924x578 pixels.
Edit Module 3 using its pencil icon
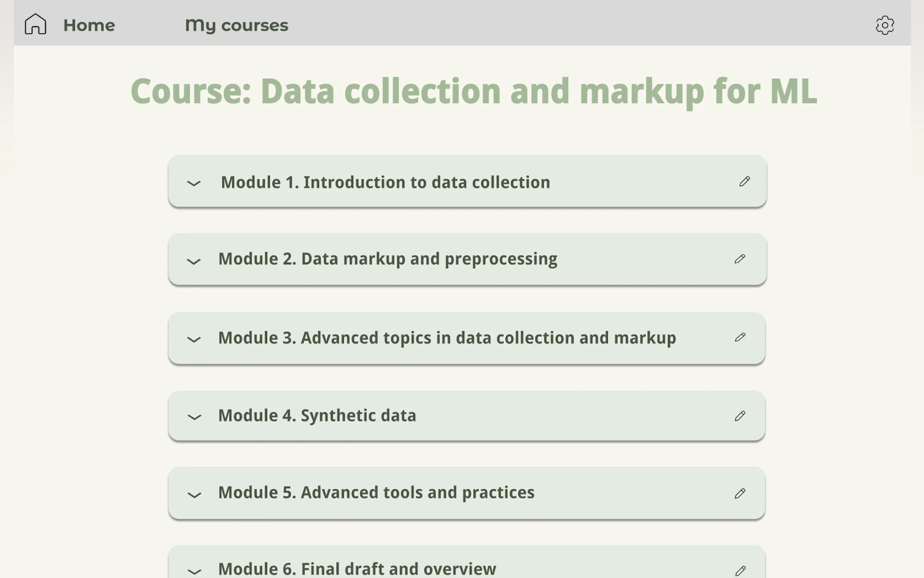coord(740,337)
